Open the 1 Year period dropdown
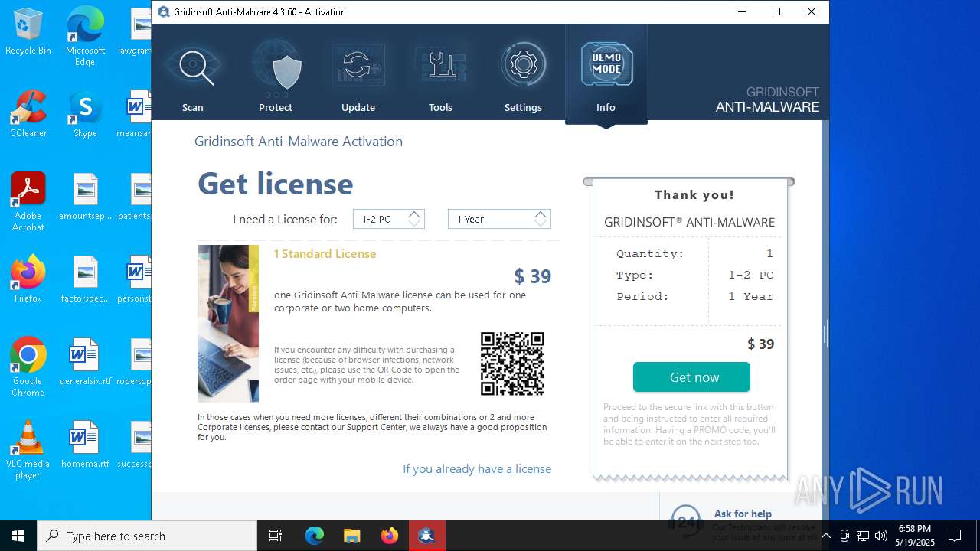This screenshot has height=551, width=980. [499, 219]
